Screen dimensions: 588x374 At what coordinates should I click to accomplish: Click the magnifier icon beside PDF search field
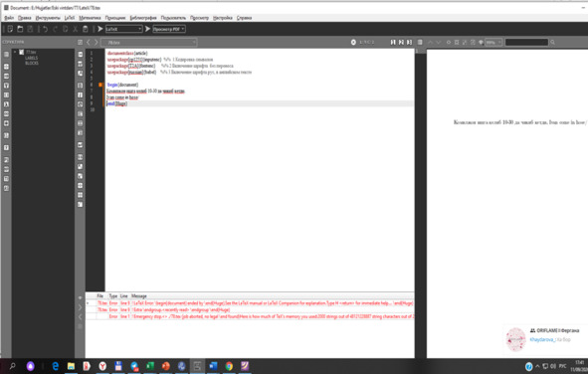click(x=553, y=43)
